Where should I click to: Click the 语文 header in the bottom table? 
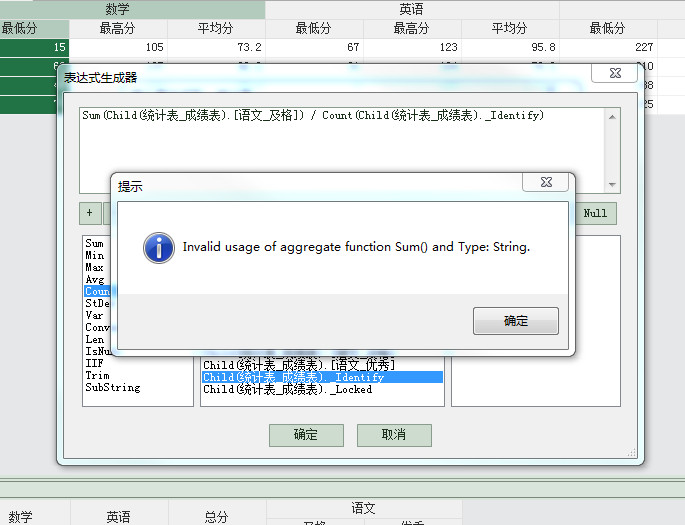pos(363,508)
